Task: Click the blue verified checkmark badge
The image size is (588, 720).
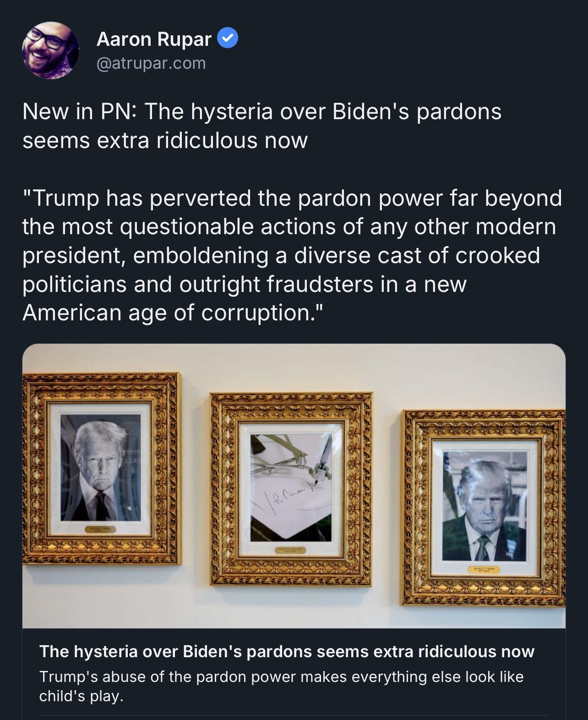Action: [227, 38]
